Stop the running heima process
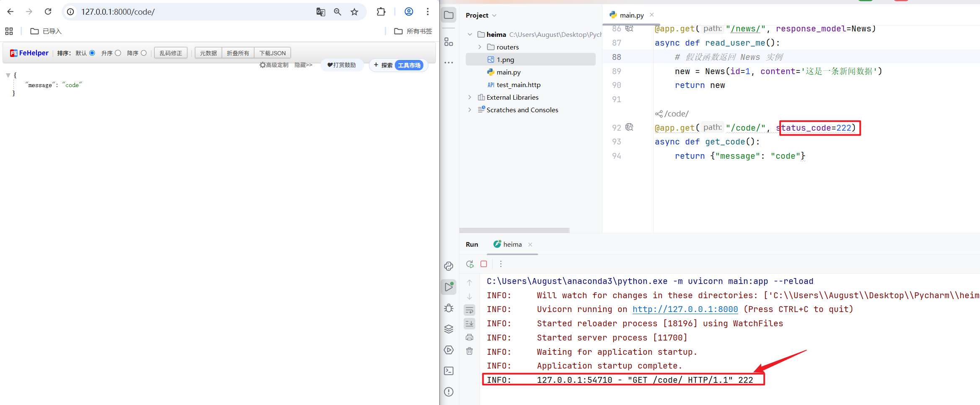The height and width of the screenshot is (405, 980). pos(484,264)
